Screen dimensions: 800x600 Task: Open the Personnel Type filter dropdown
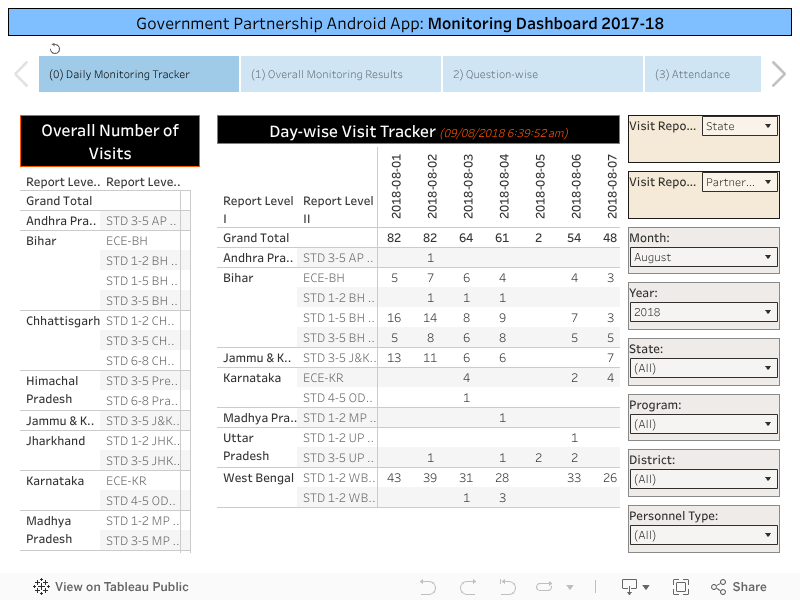pyautogui.click(x=704, y=535)
